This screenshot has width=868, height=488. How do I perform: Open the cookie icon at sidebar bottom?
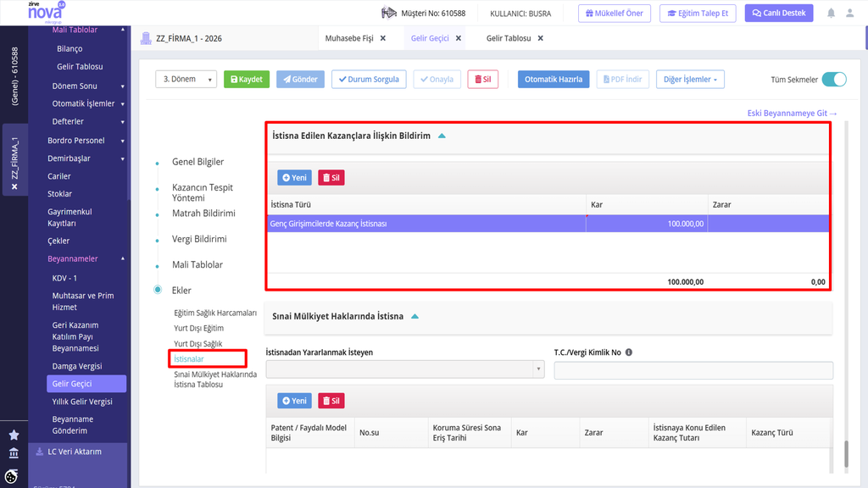[12, 476]
